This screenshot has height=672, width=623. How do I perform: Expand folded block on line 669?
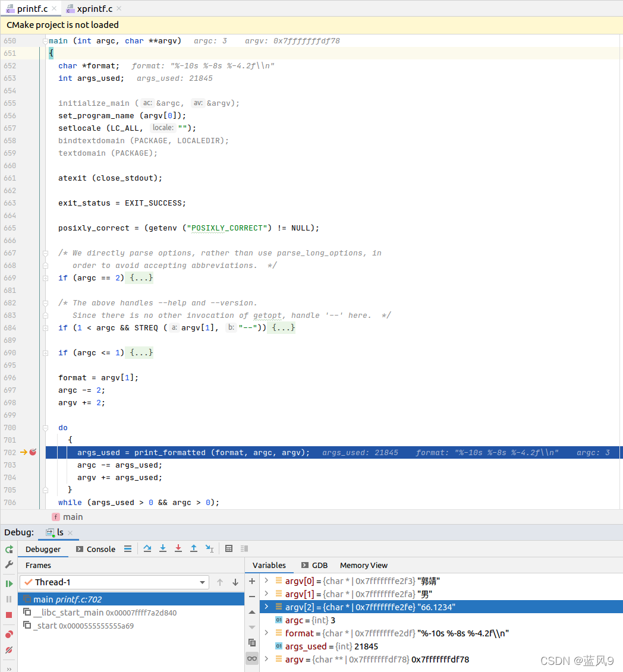click(45, 278)
